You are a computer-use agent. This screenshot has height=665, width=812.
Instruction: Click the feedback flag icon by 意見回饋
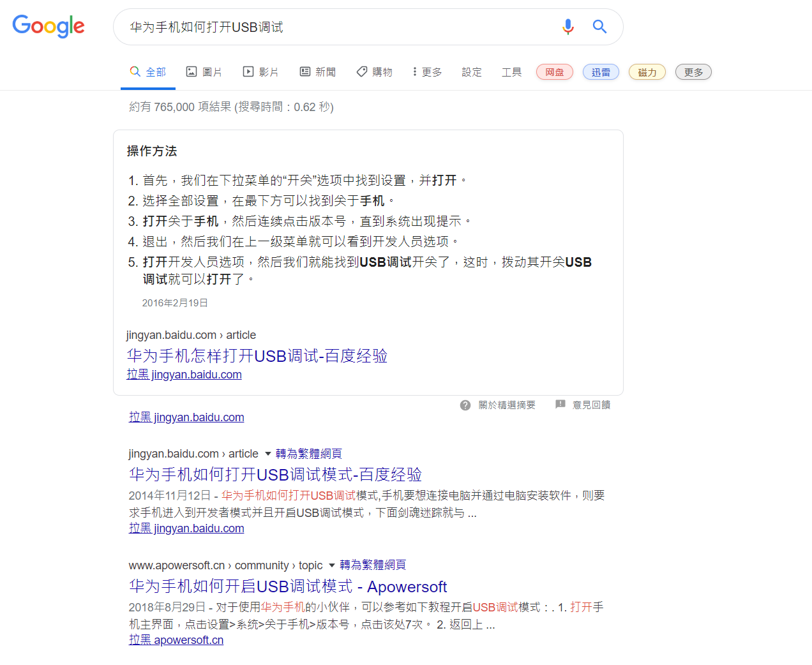[x=560, y=405]
